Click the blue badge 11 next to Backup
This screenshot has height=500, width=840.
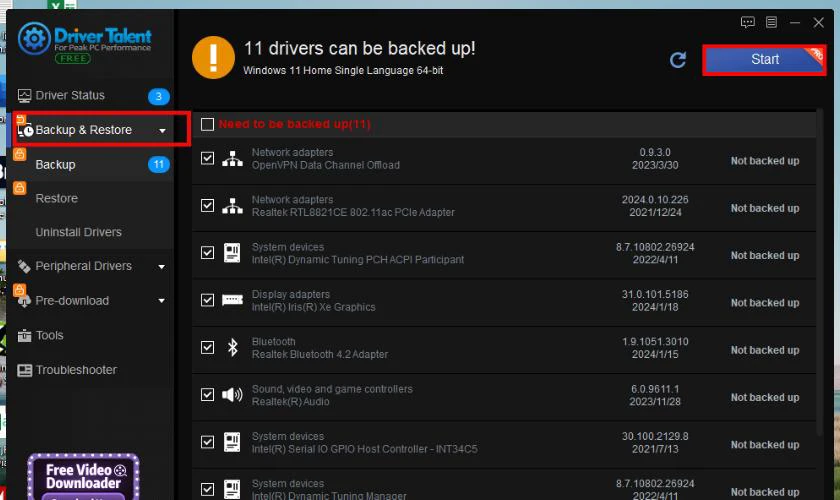click(159, 165)
